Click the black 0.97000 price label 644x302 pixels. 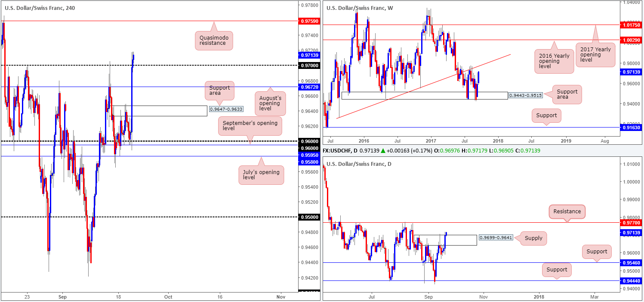tap(310, 65)
